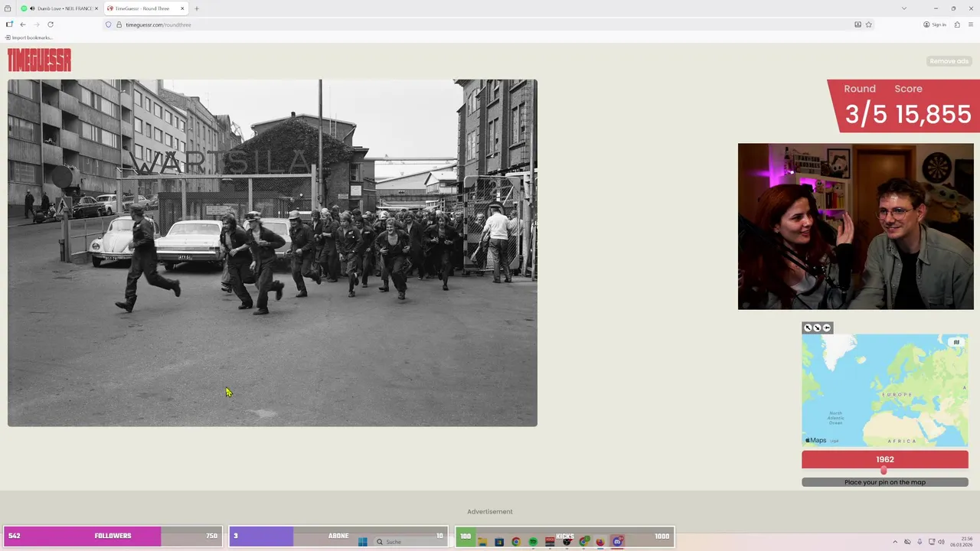Open the Windows Start menu
980x551 pixels.
pyautogui.click(x=363, y=542)
